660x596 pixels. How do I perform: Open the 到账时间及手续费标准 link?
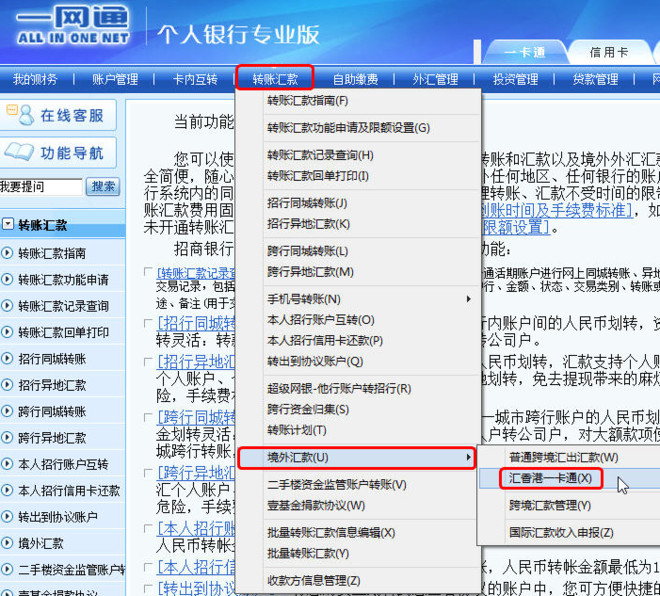pos(557,210)
